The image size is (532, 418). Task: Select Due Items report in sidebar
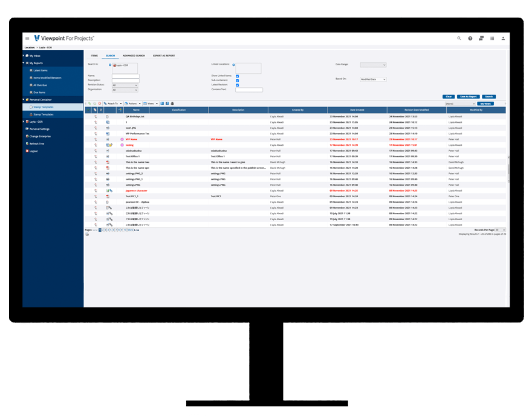pos(39,93)
